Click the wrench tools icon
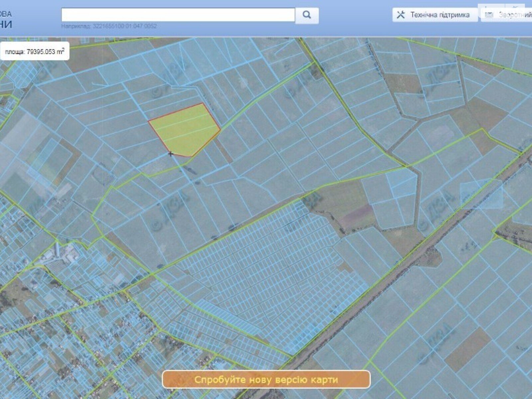Screen dimensions: 532x399 point(401,15)
